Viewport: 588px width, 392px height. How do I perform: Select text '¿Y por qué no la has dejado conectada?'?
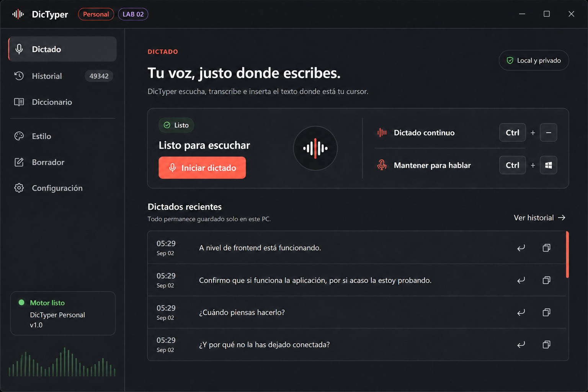coord(264,345)
